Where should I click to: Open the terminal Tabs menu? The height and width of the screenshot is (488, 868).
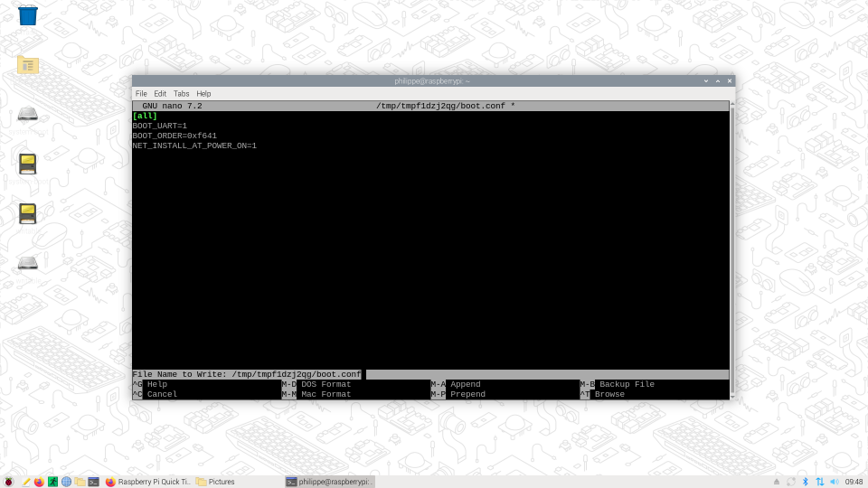pos(181,93)
